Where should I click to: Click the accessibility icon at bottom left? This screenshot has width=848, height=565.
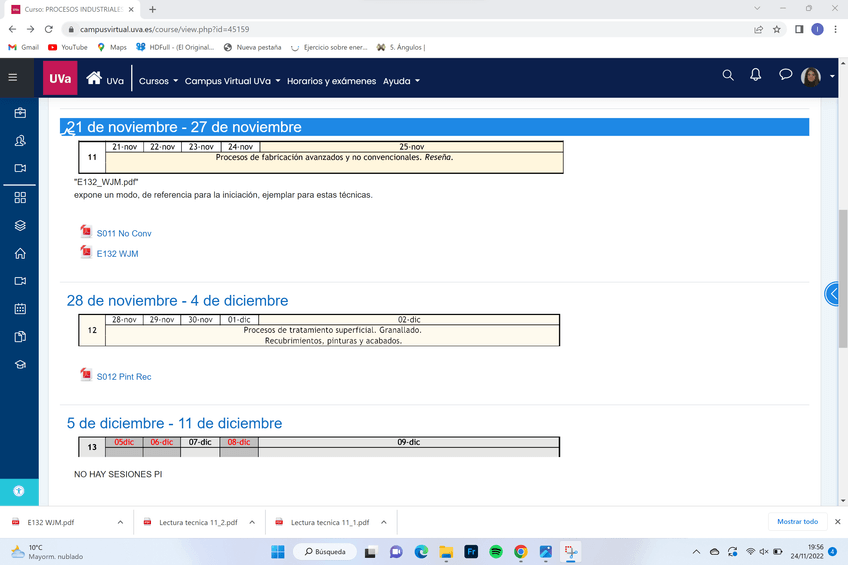pyautogui.click(x=19, y=491)
